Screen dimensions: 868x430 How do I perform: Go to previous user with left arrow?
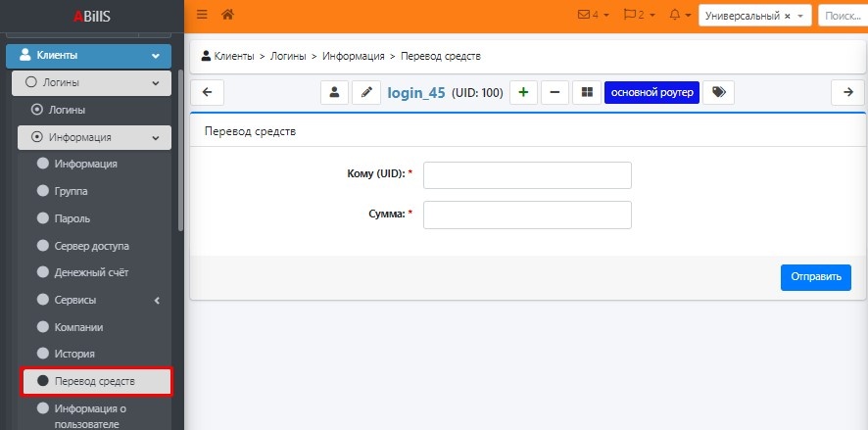[x=207, y=92]
